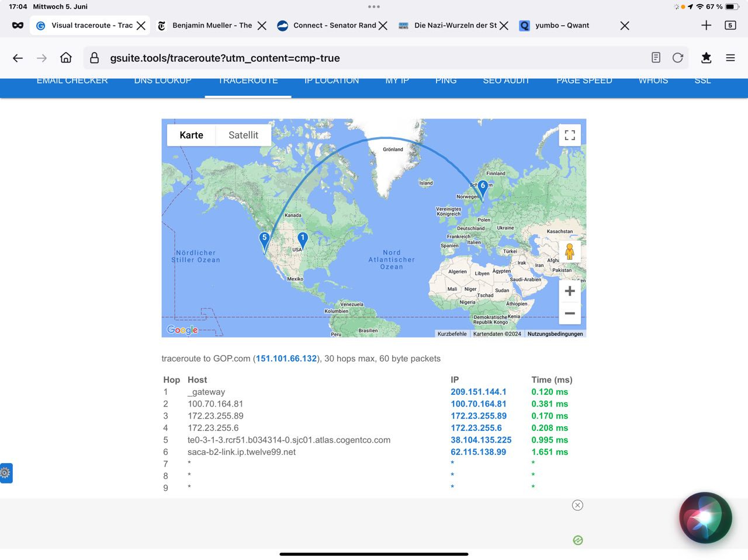Switch to the Connect - Senator Rand tab
This screenshot has height=560, width=748.
tap(332, 26)
